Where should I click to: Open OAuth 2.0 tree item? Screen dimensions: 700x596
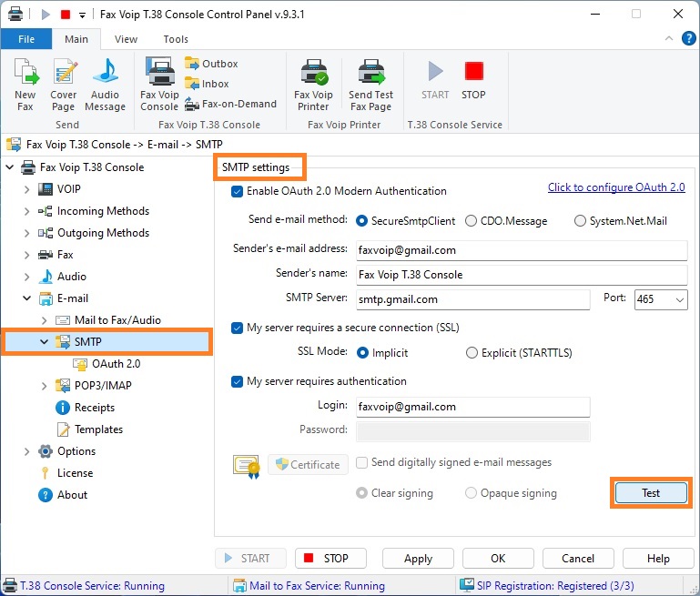coord(117,364)
